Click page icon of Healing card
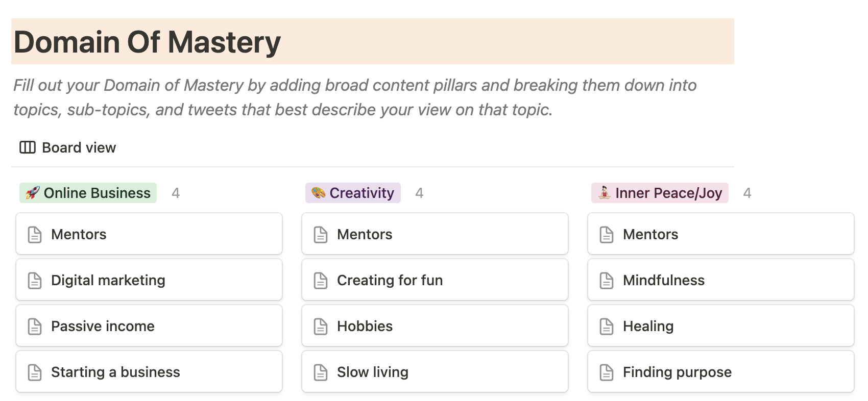868x401 pixels. [x=607, y=326]
